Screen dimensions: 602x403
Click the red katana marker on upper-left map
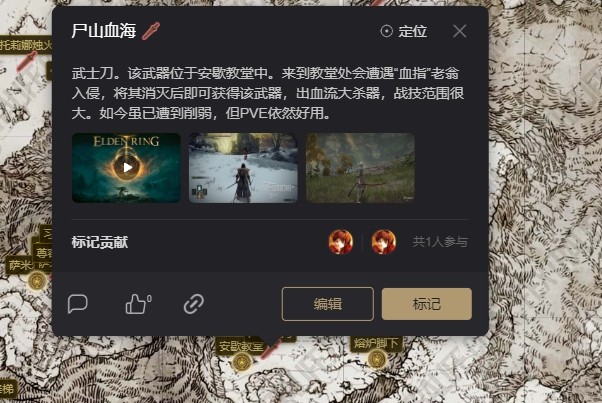tap(27, 61)
